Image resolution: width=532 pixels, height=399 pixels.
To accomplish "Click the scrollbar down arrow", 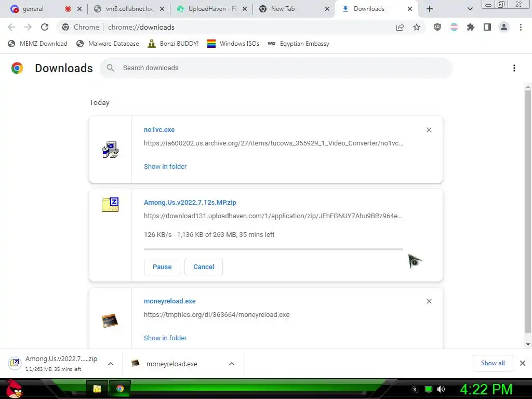I will (x=528, y=344).
